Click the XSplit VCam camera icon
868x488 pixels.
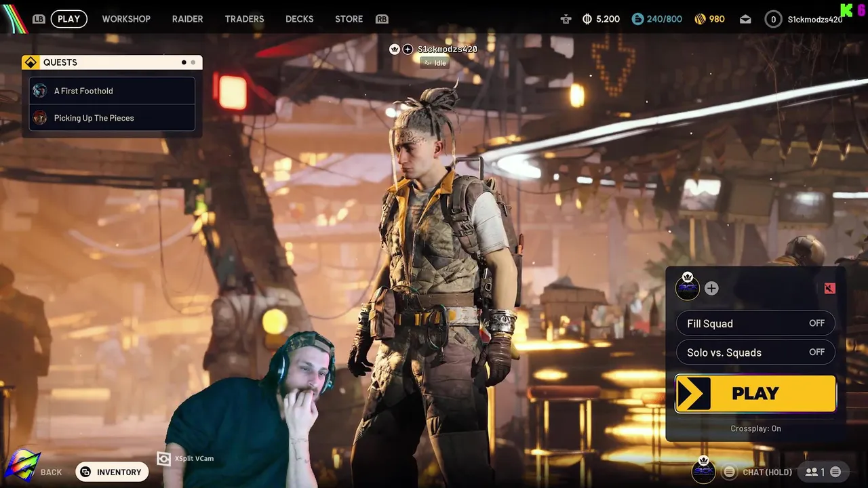click(163, 459)
